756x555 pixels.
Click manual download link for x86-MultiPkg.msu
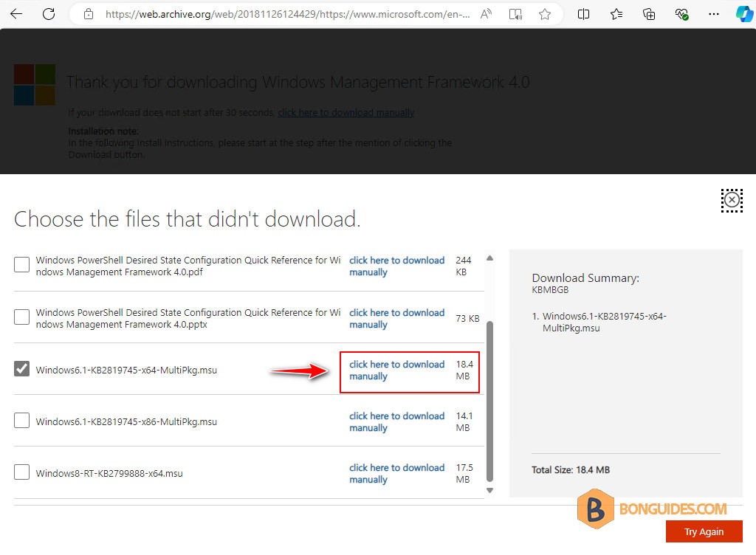coord(396,421)
